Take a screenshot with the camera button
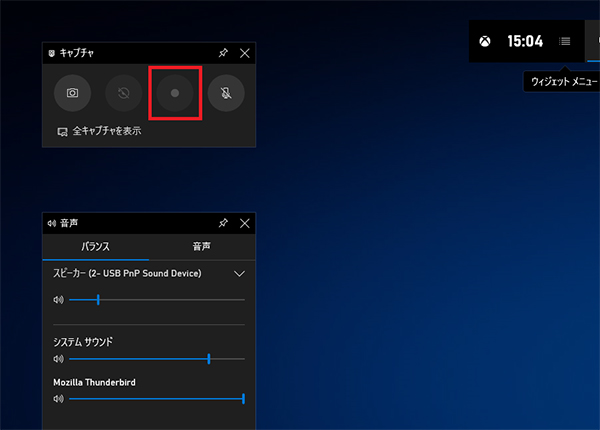 click(x=72, y=93)
